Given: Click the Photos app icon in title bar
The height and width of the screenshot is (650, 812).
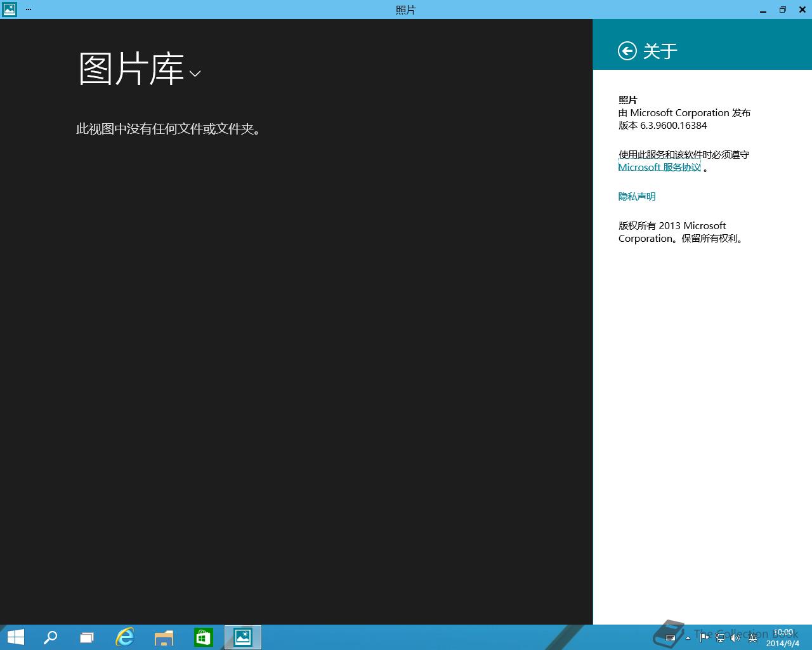Looking at the screenshot, I should [10, 10].
